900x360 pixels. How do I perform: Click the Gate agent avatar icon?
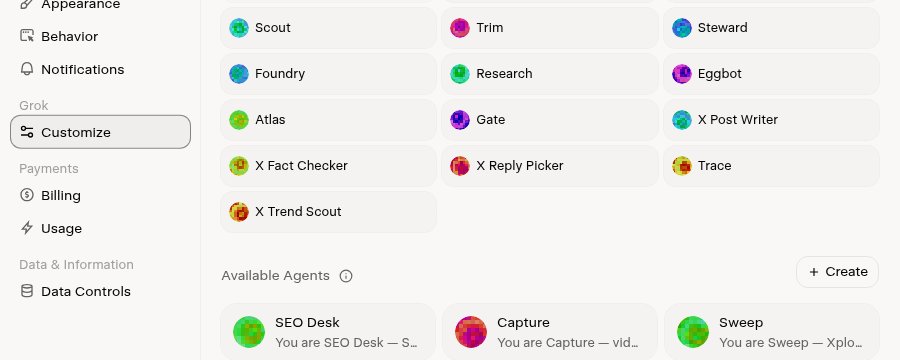[x=460, y=119]
